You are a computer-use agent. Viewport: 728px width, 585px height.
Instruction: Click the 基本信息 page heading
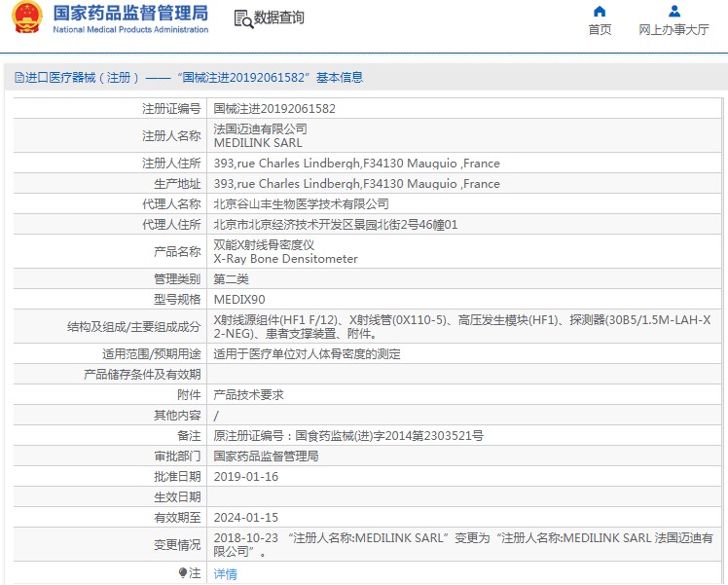[x=340, y=78]
